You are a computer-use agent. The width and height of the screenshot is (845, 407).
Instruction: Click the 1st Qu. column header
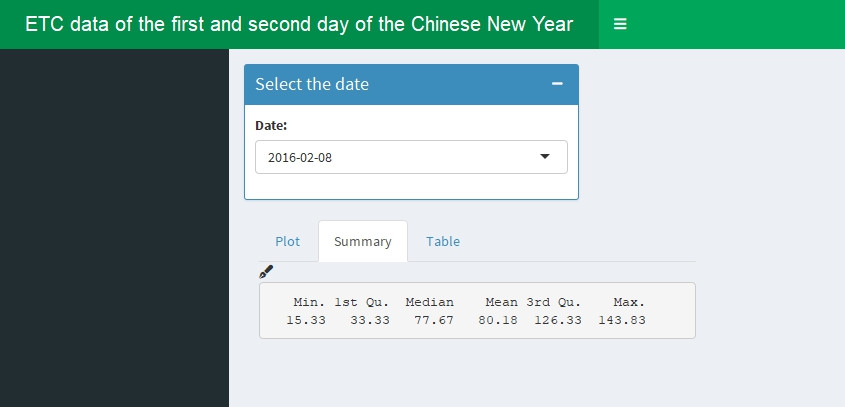point(362,302)
